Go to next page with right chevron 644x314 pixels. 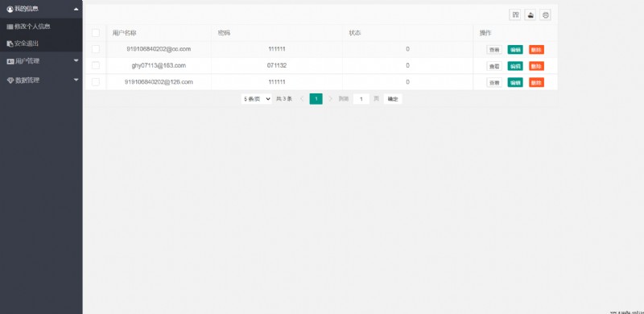click(330, 99)
